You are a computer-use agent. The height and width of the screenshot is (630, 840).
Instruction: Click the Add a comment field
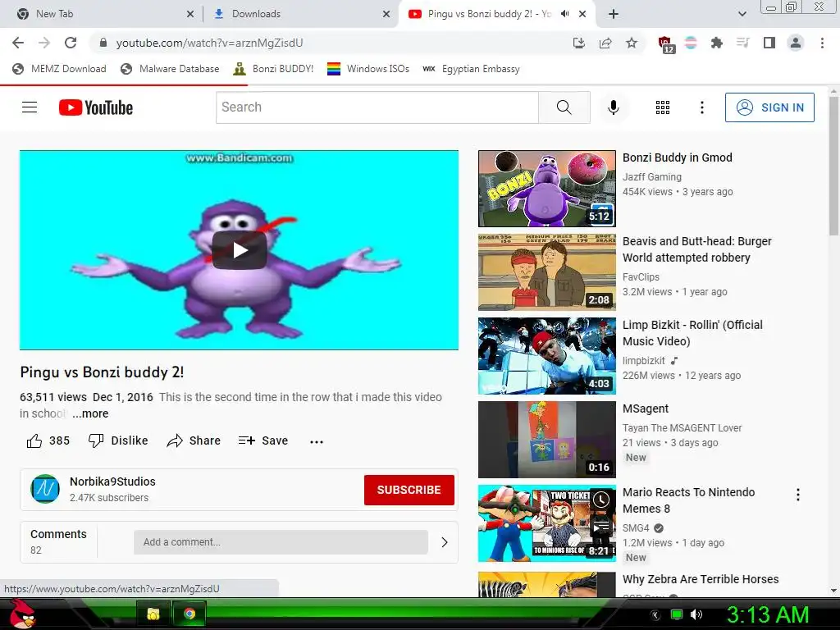pyautogui.click(x=281, y=542)
